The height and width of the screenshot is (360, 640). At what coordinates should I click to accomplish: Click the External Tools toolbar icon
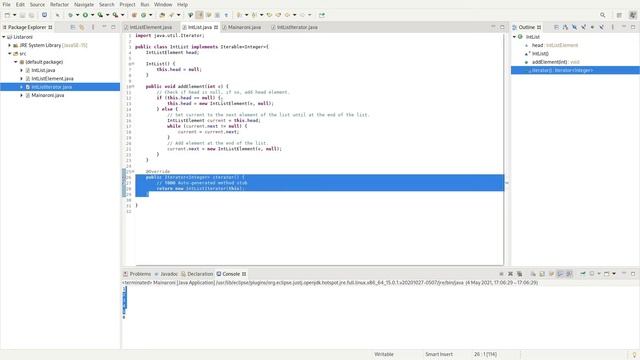[116, 15]
